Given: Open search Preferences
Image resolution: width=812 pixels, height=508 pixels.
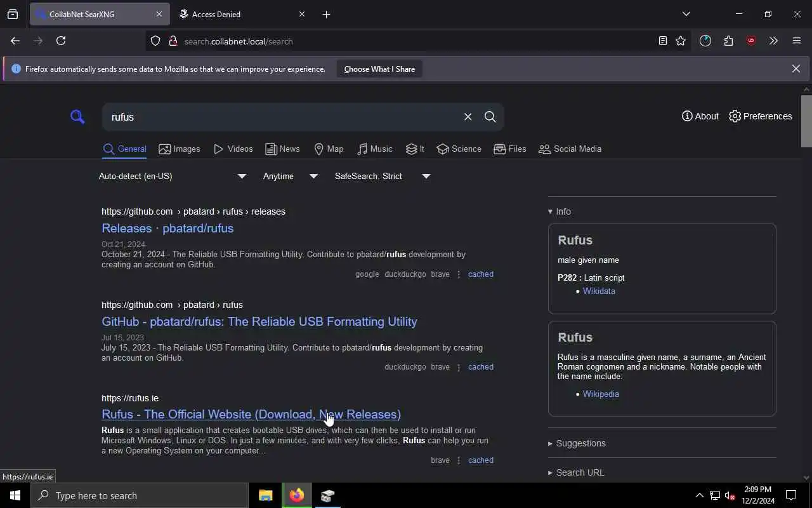Looking at the screenshot, I should tap(761, 116).
